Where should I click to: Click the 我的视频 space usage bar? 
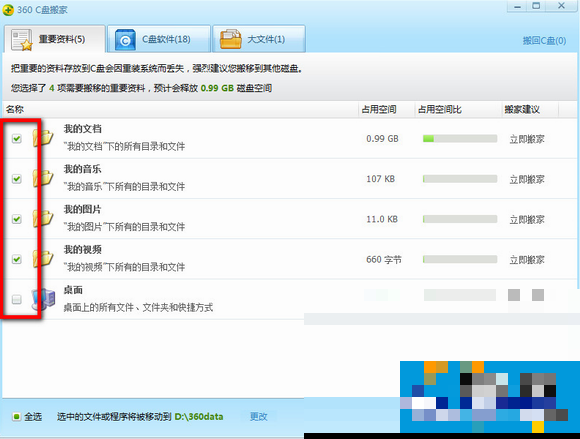coord(460,259)
